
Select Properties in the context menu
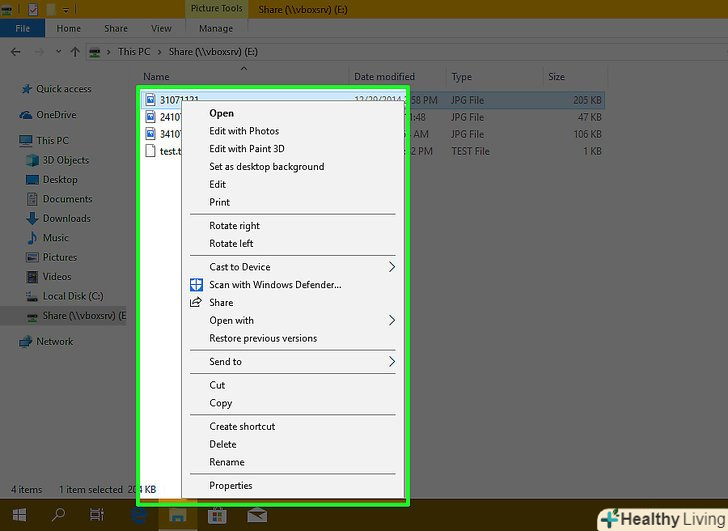[230, 486]
